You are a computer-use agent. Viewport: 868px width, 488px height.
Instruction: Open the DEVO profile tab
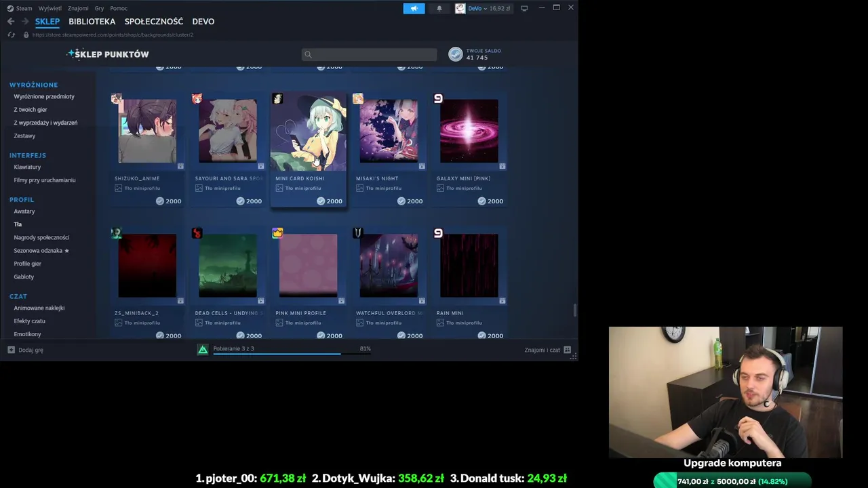coord(203,22)
